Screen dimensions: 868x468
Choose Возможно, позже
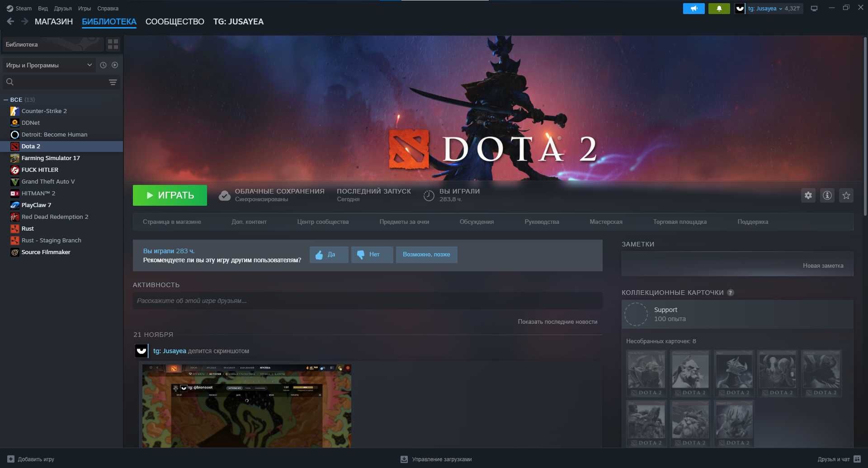pos(426,255)
